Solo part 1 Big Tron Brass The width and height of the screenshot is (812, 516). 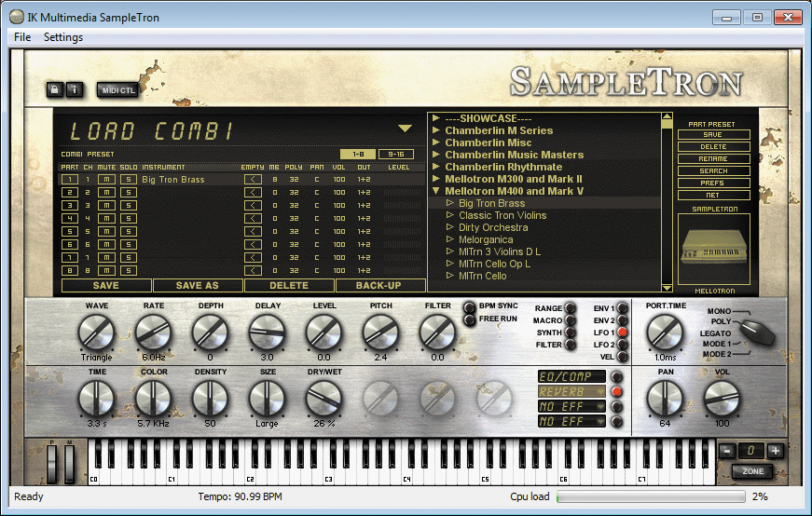coord(129,180)
